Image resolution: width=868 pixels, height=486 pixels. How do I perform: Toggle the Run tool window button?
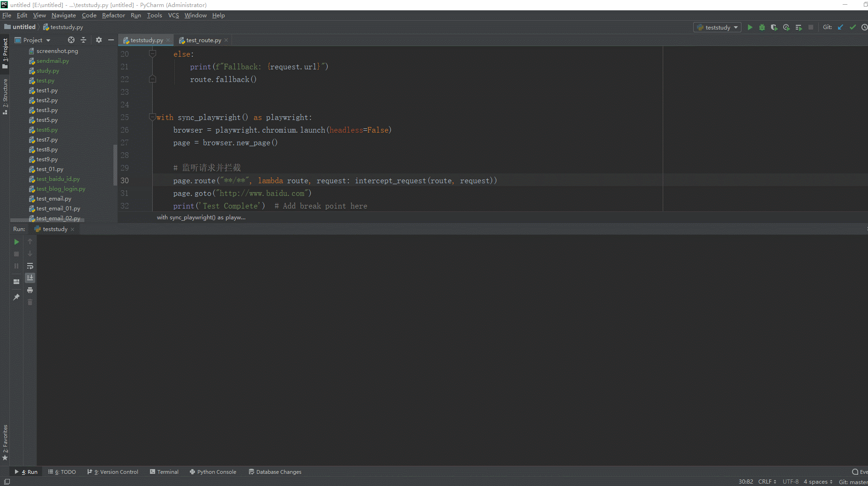[26, 472]
